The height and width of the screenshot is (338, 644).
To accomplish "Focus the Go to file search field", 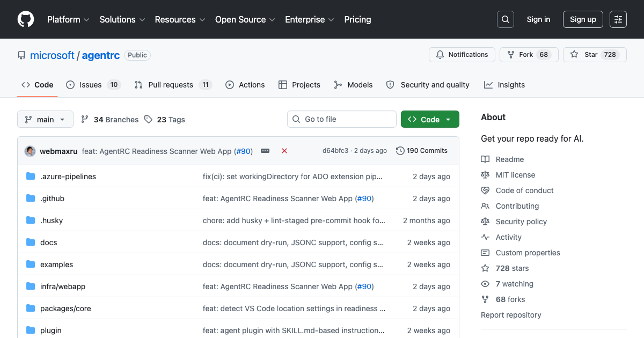I will click(342, 119).
